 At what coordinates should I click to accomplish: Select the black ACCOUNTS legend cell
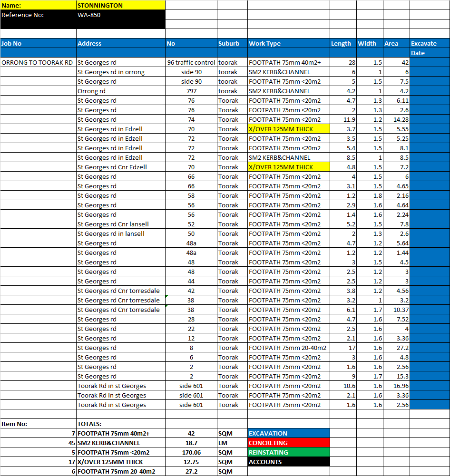288,462
